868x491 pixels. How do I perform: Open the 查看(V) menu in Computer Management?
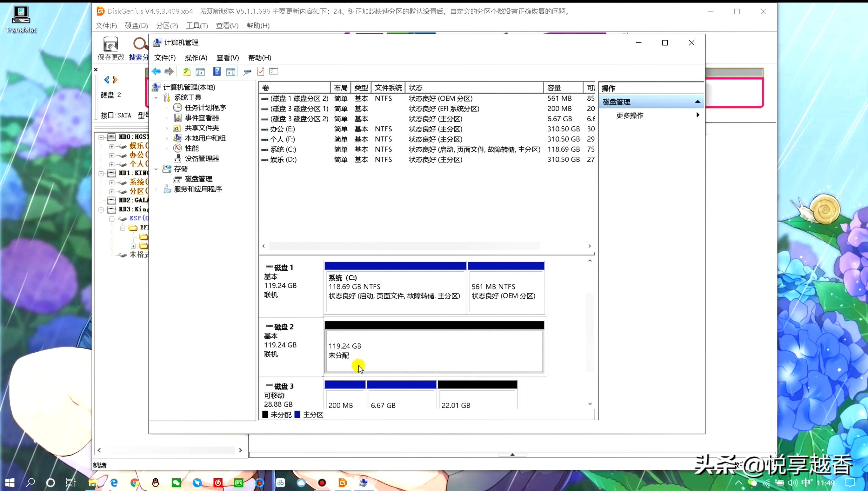(x=227, y=58)
